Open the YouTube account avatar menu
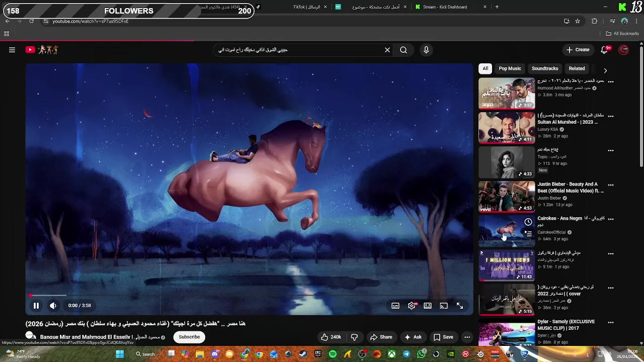644x362 pixels. pos(623,50)
